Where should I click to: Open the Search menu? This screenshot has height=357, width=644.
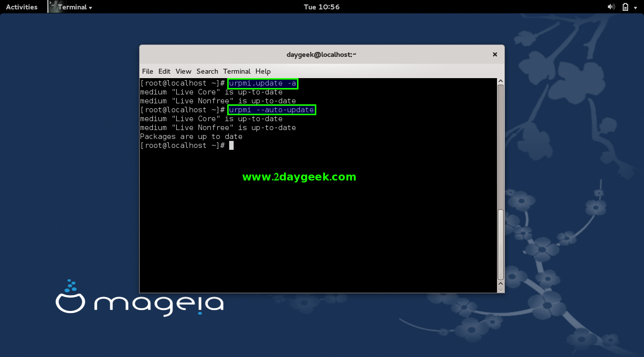(x=207, y=71)
